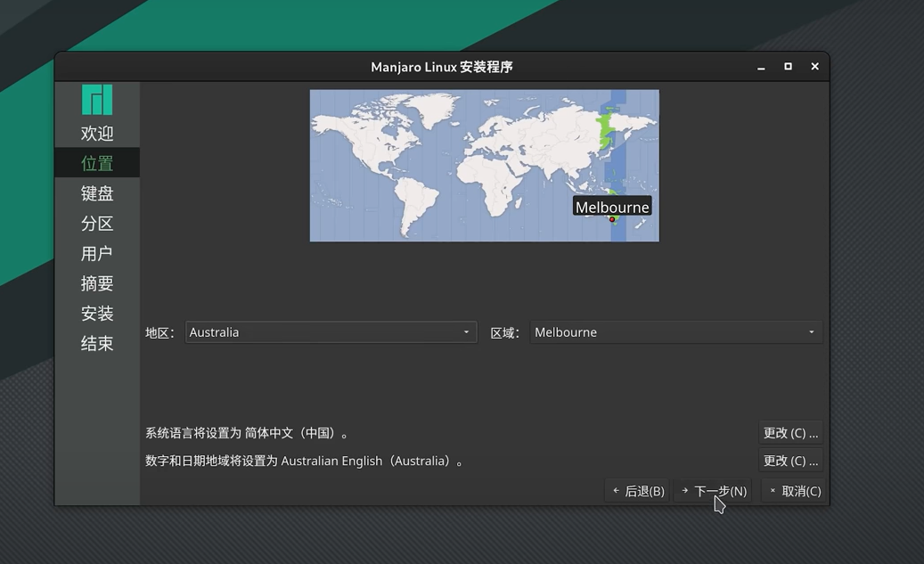The height and width of the screenshot is (564, 924).
Task: Maximize the Manjaro installer window
Action: (x=788, y=67)
